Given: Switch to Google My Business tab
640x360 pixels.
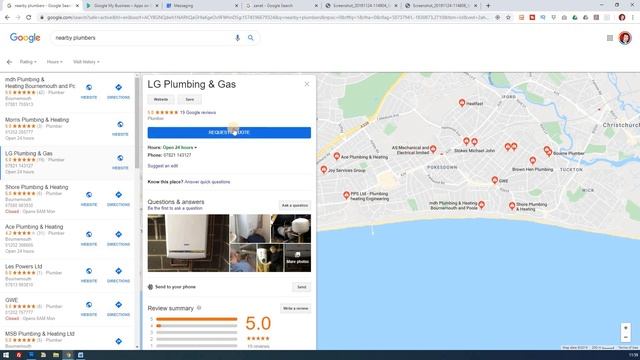Looking at the screenshot, I should (x=122, y=6).
